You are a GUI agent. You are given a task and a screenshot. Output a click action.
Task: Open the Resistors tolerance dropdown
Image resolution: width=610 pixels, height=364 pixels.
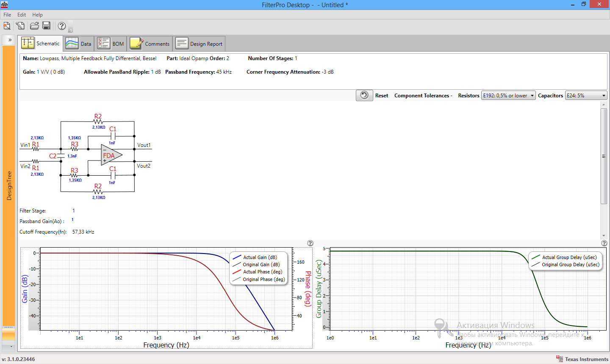(x=532, y=95)
